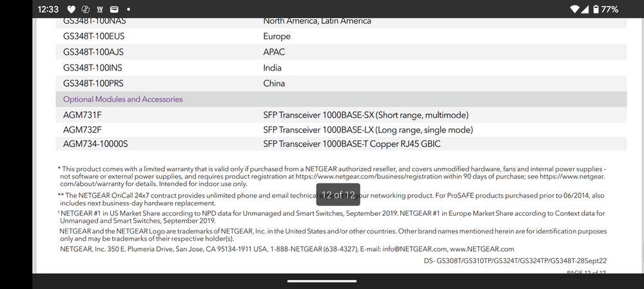This screenshot has width=644, height=289.
Task: Select the AGM732F module cell
Action: click(82, 130)
